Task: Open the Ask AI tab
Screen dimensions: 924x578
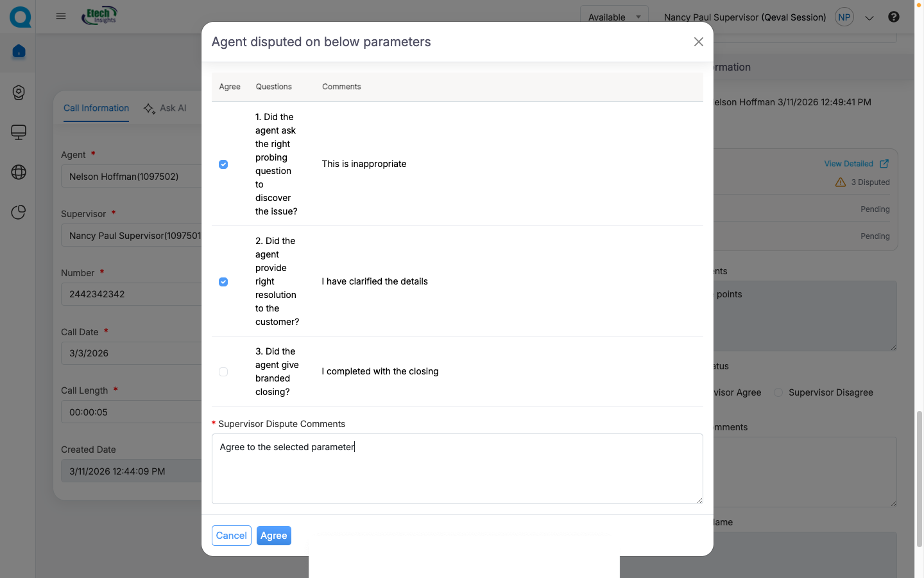Action: coord(166,108)
